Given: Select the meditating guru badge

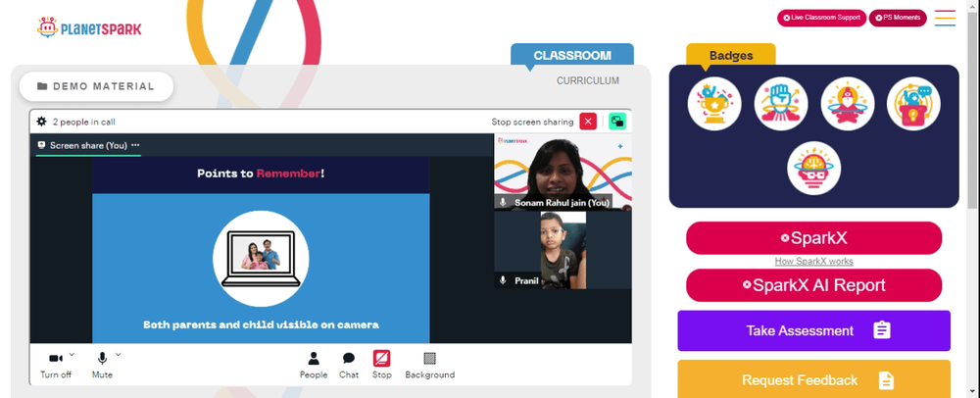Looking at the screenshot, I should [848, 104].
